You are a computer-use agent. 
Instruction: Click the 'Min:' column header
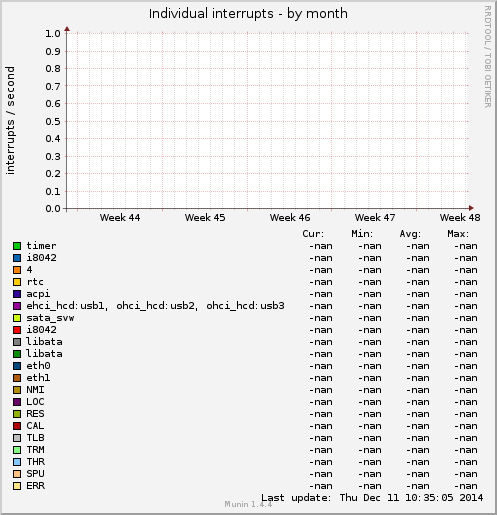pyautogui.click(x=362, y=234)
